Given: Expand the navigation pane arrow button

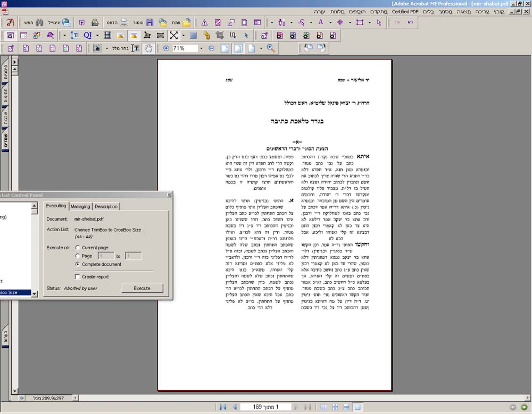Looking at the screenshot, I should pyautogui.click(x=14, y=62).
